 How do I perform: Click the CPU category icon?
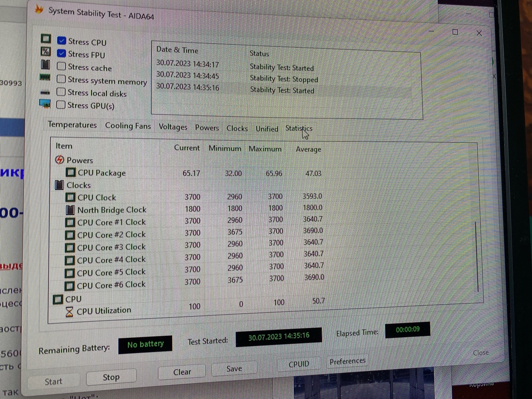[x=58, y=299]
